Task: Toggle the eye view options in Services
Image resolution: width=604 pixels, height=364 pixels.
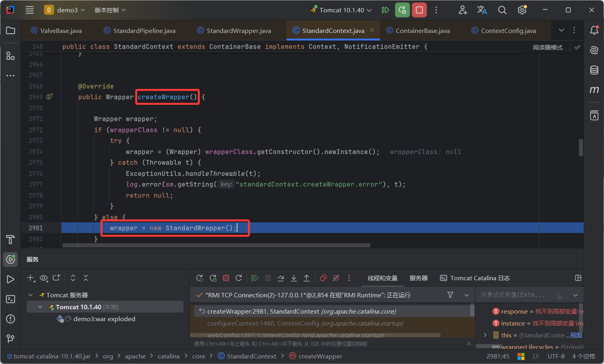Action: coord(44,278)
